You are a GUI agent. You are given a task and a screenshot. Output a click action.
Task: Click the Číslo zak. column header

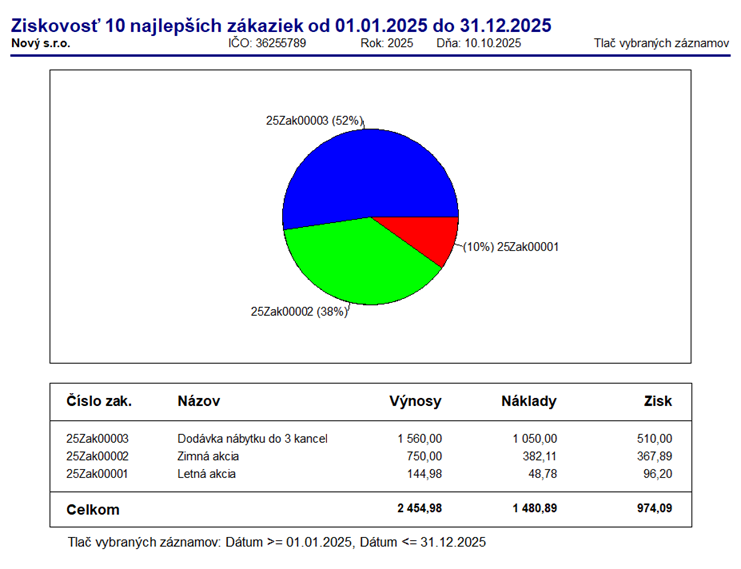(x=99, y=401)
